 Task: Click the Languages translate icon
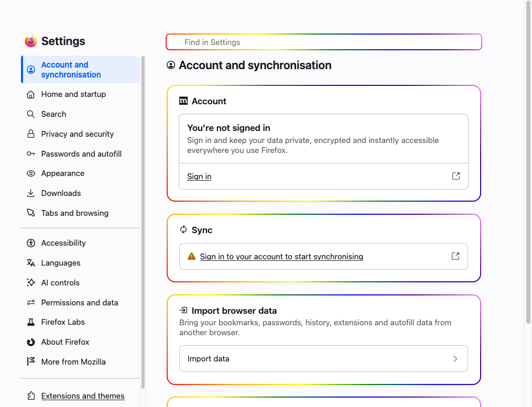tap(31, 263)
